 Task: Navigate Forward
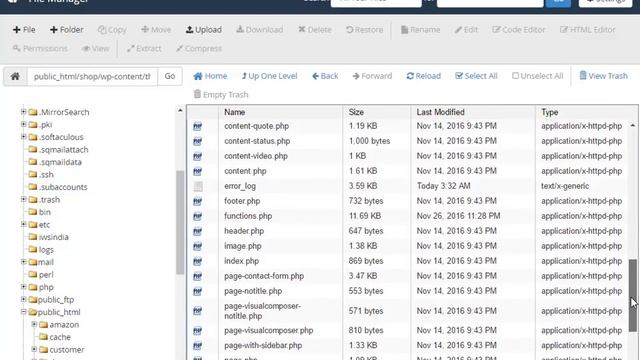(x=372, y=76)
